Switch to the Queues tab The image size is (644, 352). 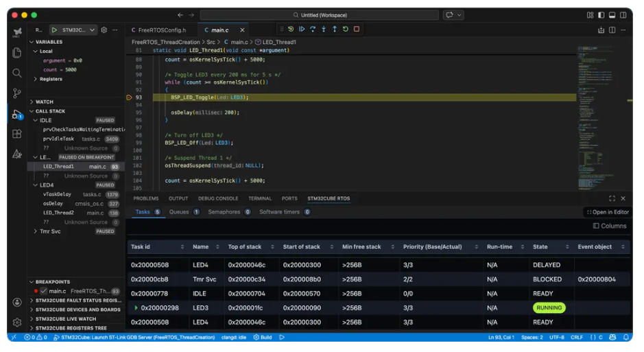click(184, 212)
